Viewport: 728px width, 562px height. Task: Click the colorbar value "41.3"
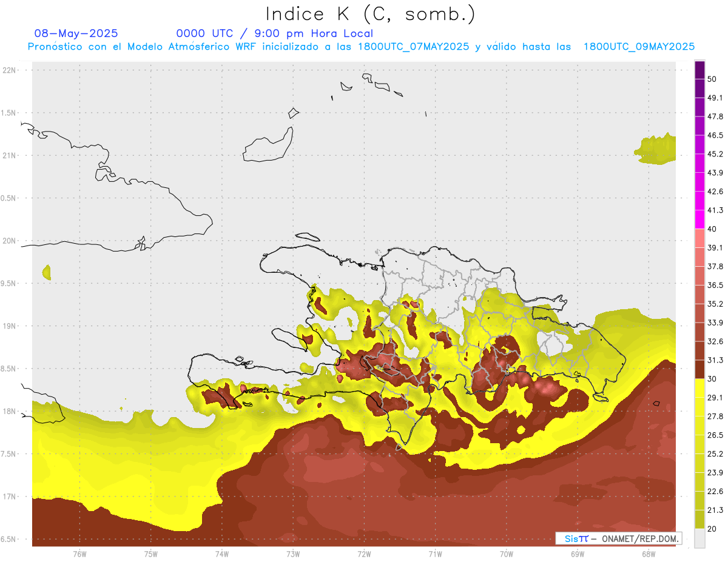pos(715,210)
